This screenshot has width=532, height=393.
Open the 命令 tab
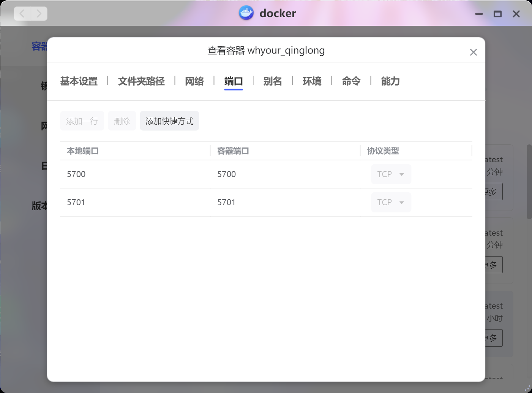(x=351, y=81)
